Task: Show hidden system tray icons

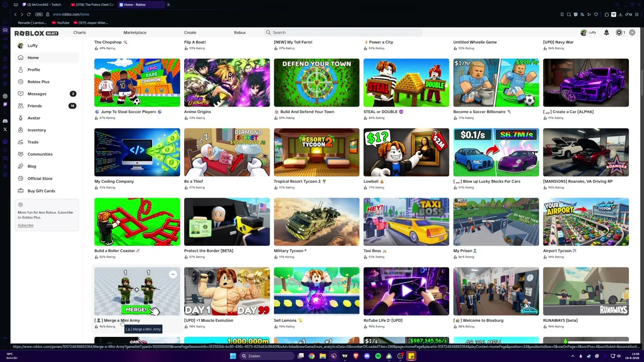Action: click(573, 356)
